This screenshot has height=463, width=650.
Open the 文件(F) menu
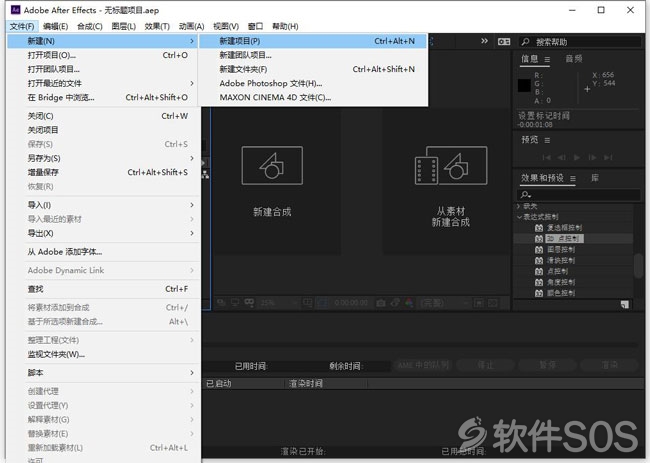coord(22,27)
